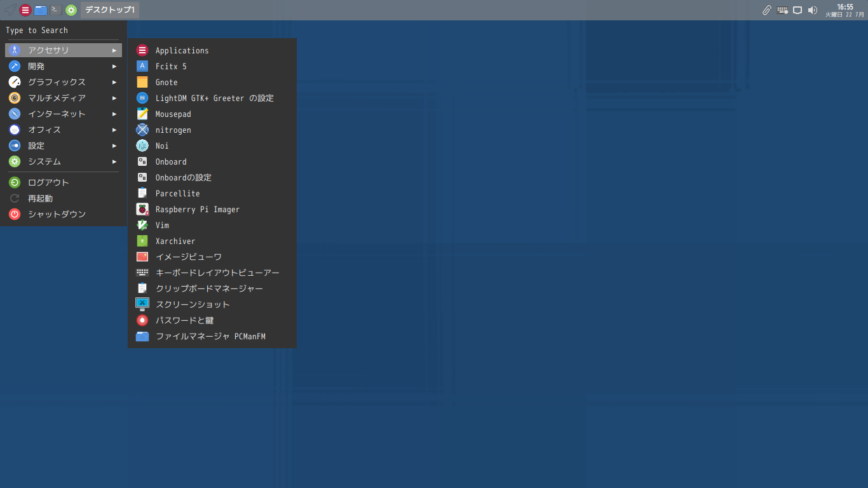Focus the Type to Search field
Viewport: 868px width, 488px height.
(x=64, y=30)
